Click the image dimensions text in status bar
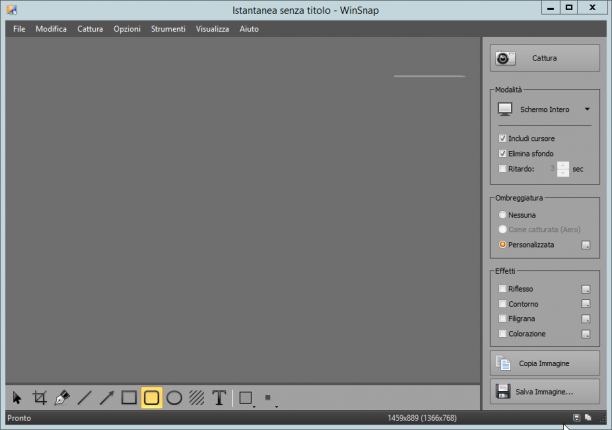 (x=422, y=418)
